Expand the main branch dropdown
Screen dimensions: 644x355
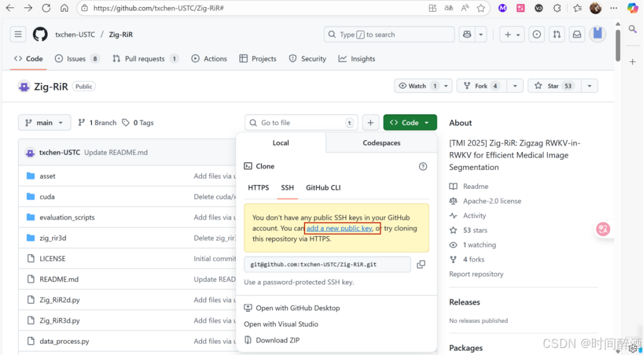pyautogui.click(x=44, y=122)
